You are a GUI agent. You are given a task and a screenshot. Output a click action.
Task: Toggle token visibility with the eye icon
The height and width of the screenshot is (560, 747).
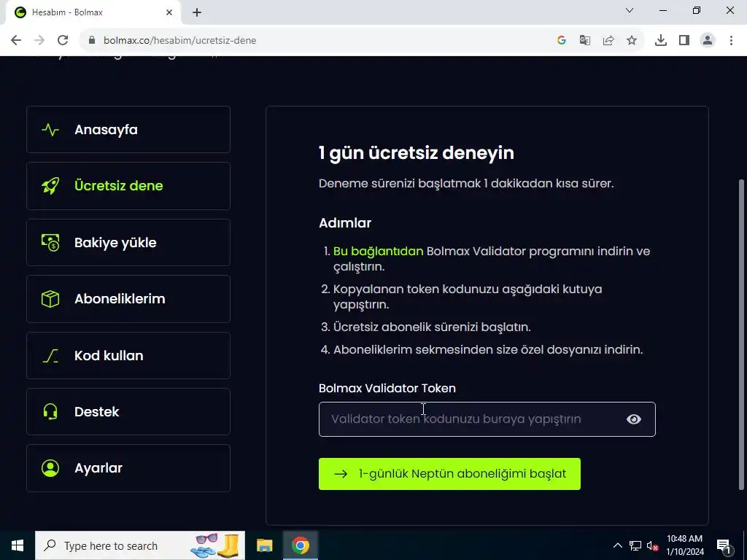pyautogui.click(x=634, y=419)
